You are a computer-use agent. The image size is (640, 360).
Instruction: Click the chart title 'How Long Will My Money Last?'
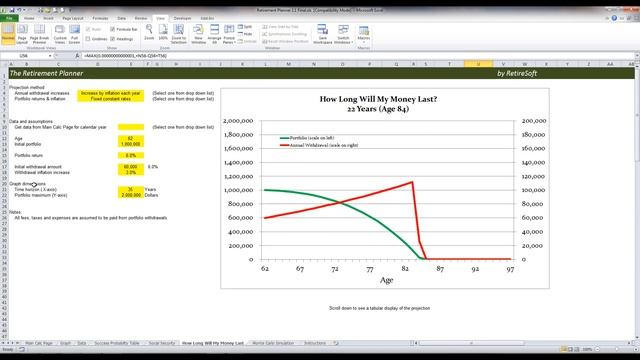click(x=378, y=99)
